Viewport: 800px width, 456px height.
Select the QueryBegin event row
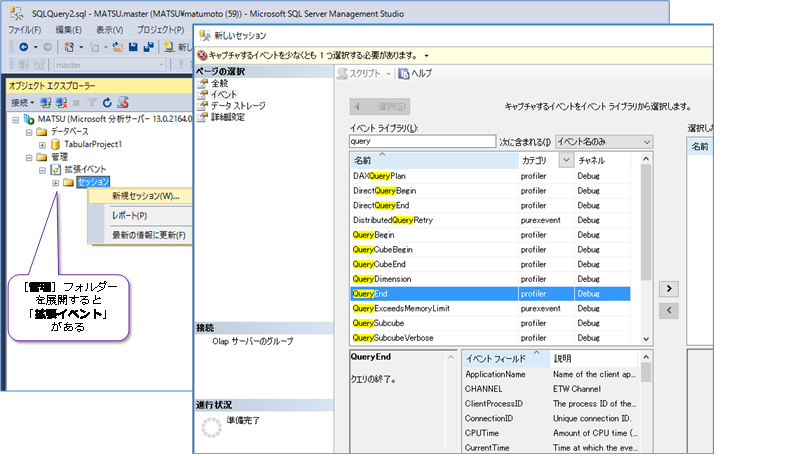pos(490,235)
